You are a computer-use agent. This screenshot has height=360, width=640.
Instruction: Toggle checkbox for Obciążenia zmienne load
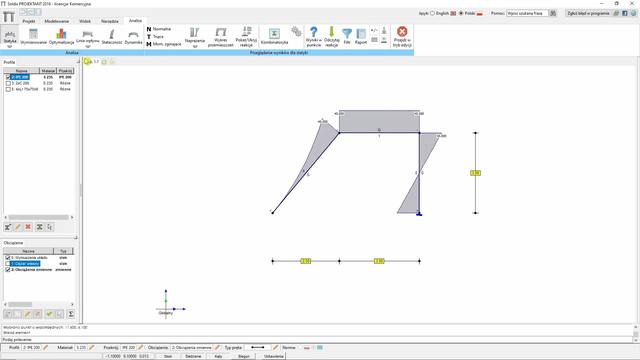(8, 269)
